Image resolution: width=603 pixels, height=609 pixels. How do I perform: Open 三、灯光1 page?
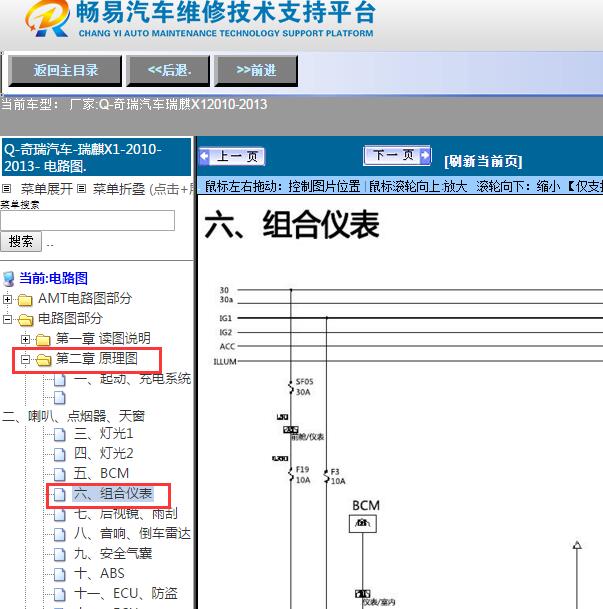click(104, 433)
